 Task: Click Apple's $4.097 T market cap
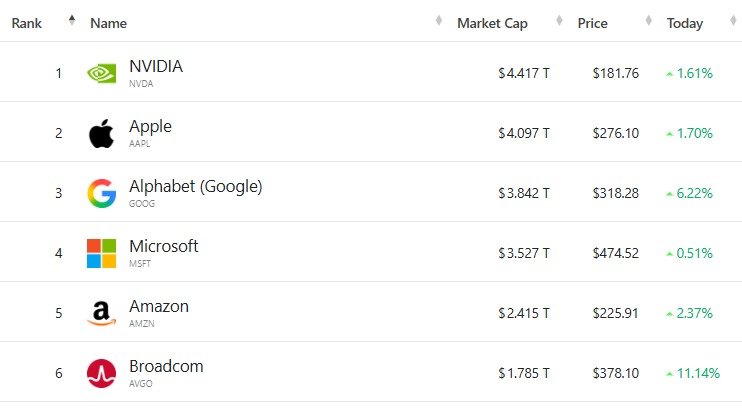point(524,133)
